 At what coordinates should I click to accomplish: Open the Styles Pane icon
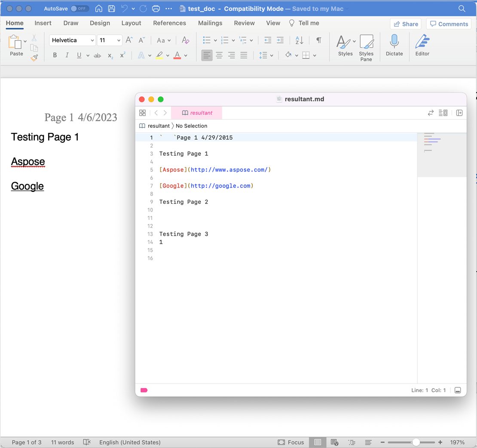(366, 46)
